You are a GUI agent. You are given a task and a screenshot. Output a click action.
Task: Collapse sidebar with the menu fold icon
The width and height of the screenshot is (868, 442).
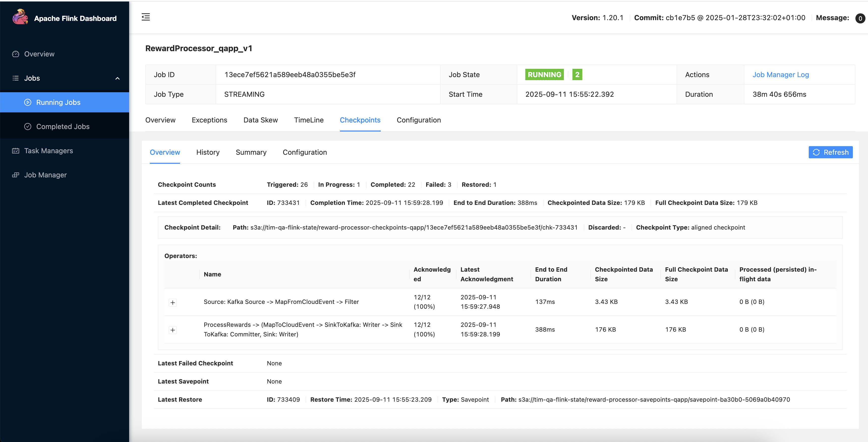coord(146,17)
